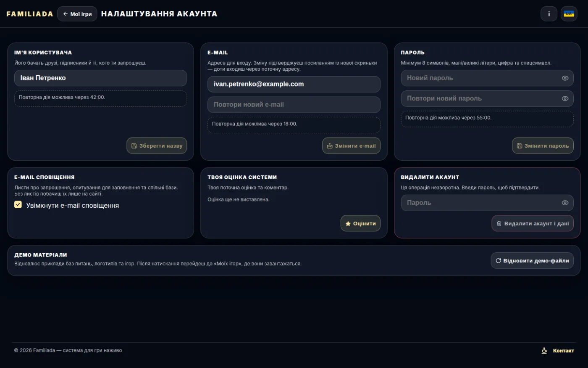Open the Контакт link in footer
Viewport: 588px width, 368px height.
pyautogui.click(x=563, y=351)
